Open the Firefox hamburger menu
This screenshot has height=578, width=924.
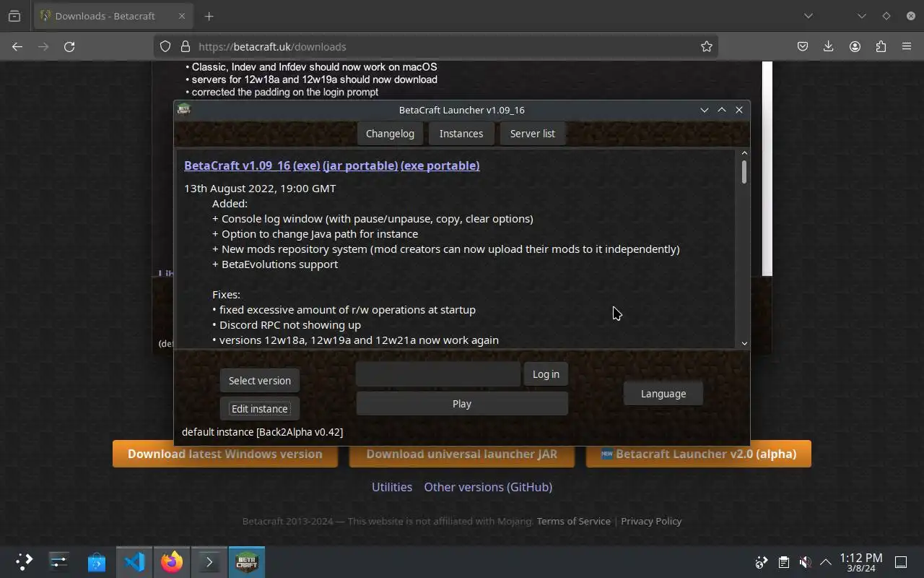click(907, 46)
